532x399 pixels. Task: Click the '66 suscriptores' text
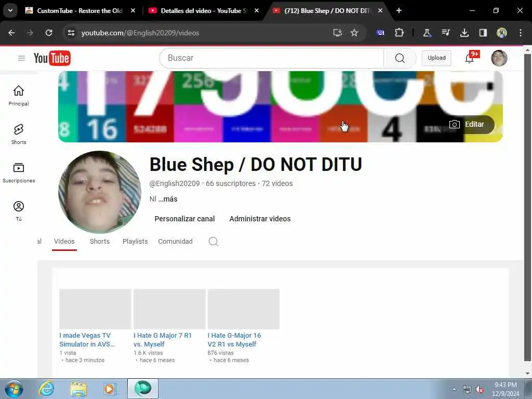click(x=231, y=183)
